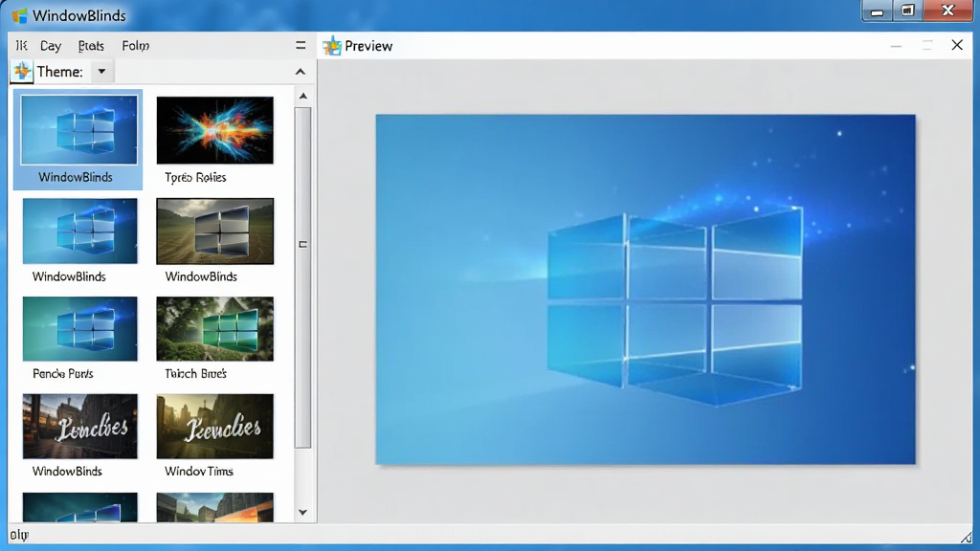This screenshot has width=980, height=551.
Task: Click the Preview panel's title icon
Action: [332, 46]
